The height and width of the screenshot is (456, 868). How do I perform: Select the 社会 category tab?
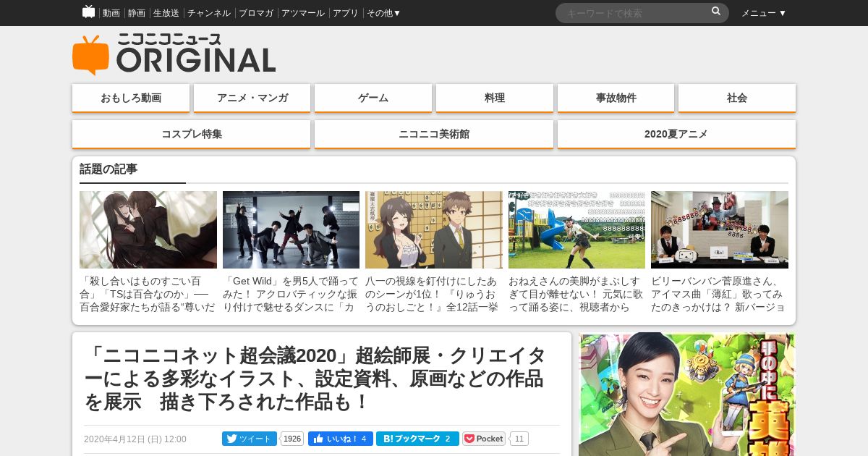[x=737, y=98]
